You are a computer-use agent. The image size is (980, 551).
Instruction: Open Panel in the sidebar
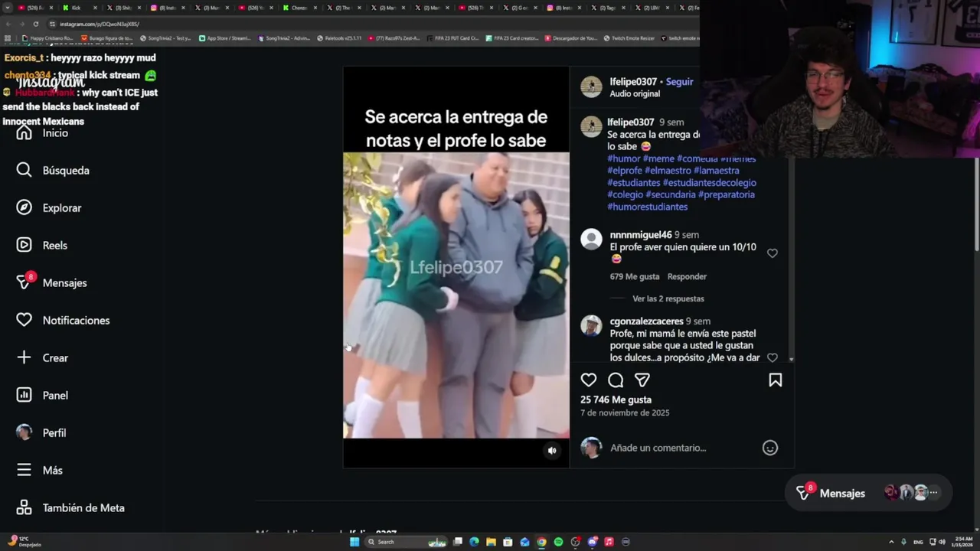click(x=43, y=395)
